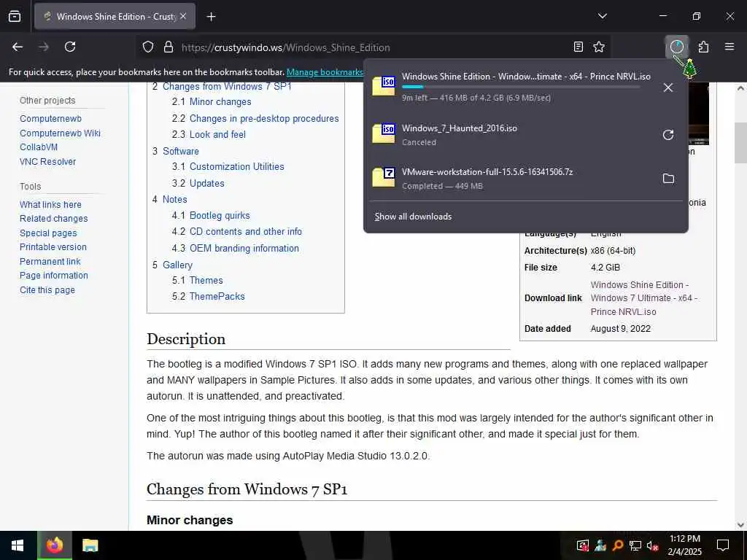Open Firefox View tab list icon
The image size is (747, 560).
[x=15, y=16]
